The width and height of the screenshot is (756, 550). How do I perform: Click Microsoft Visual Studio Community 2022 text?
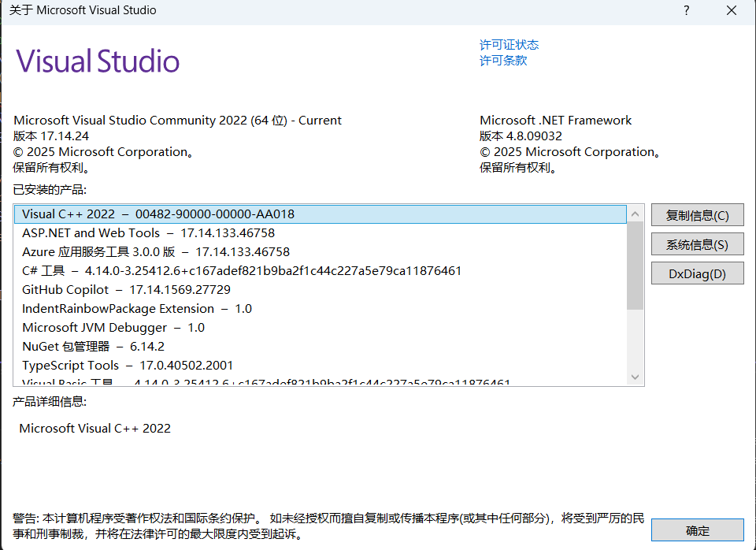point(177,120)
